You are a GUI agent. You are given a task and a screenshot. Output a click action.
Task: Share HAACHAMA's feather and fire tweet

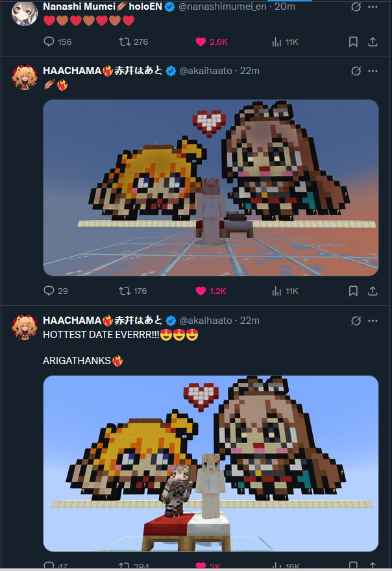pos(373,291)
